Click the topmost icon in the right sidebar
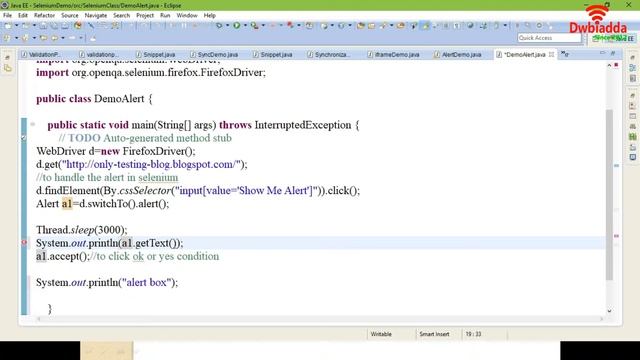 632,58
